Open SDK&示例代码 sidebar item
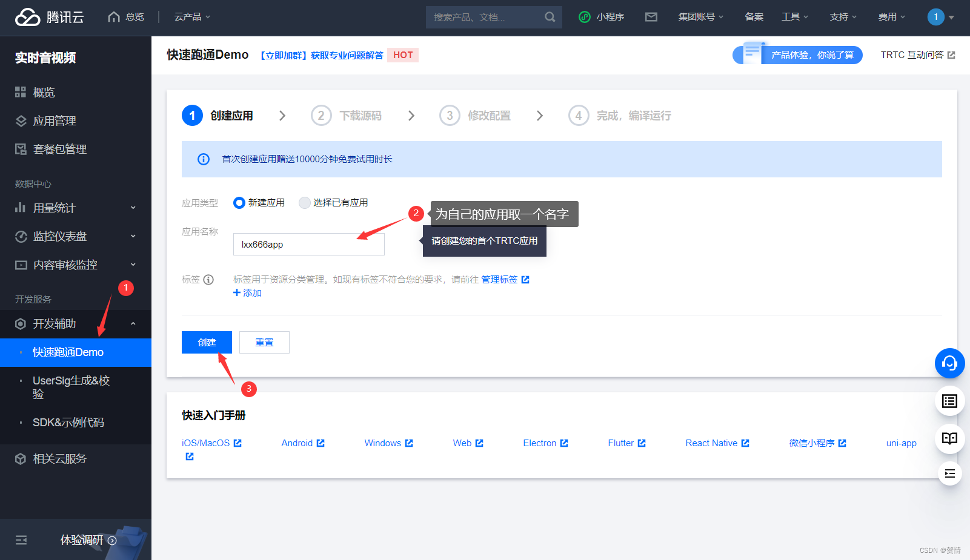 76,423
